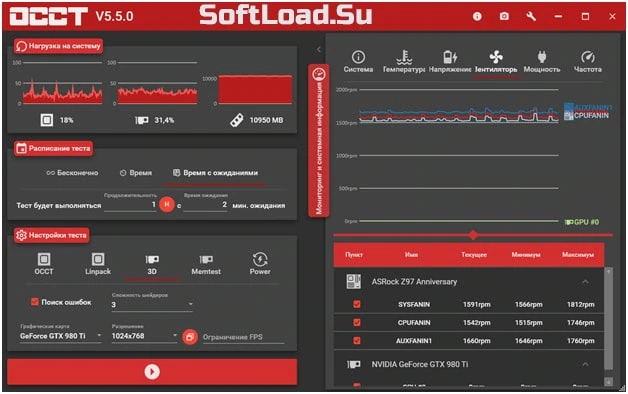
Task: Click the GPU usage icon showing 31,4%
Action: coord(141,120)
